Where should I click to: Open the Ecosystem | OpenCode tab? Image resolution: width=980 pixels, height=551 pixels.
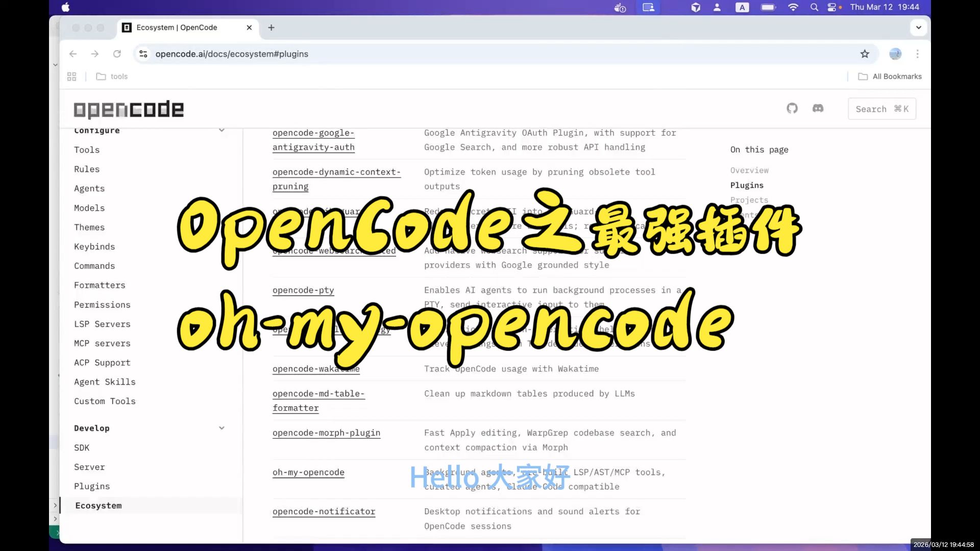[x=177, y=28]
